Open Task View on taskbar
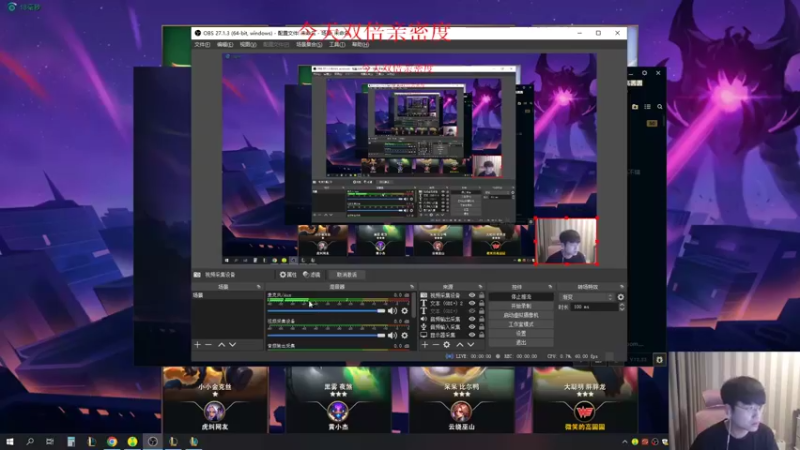 point(49,441)
